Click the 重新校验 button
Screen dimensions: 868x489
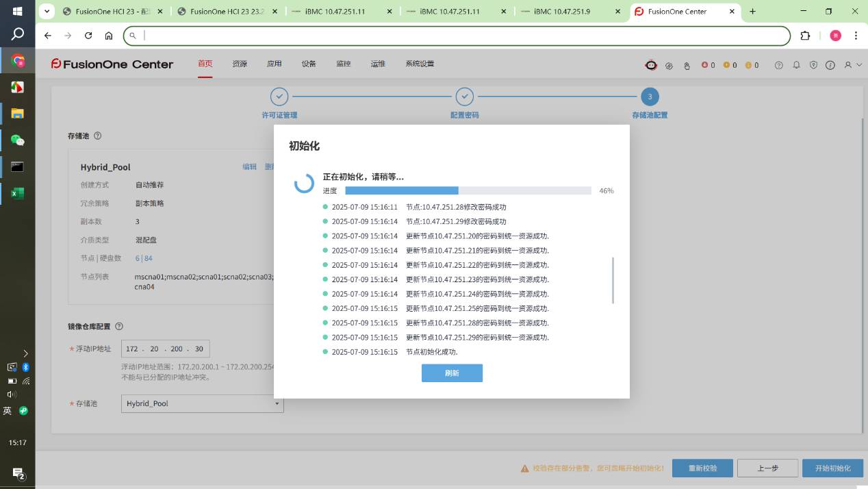tap(703, 468)
